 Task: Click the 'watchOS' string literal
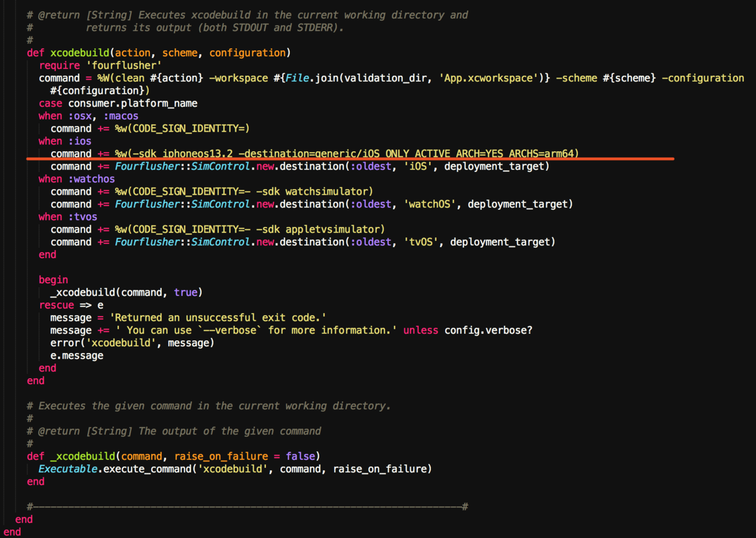(x=430, y=204)
